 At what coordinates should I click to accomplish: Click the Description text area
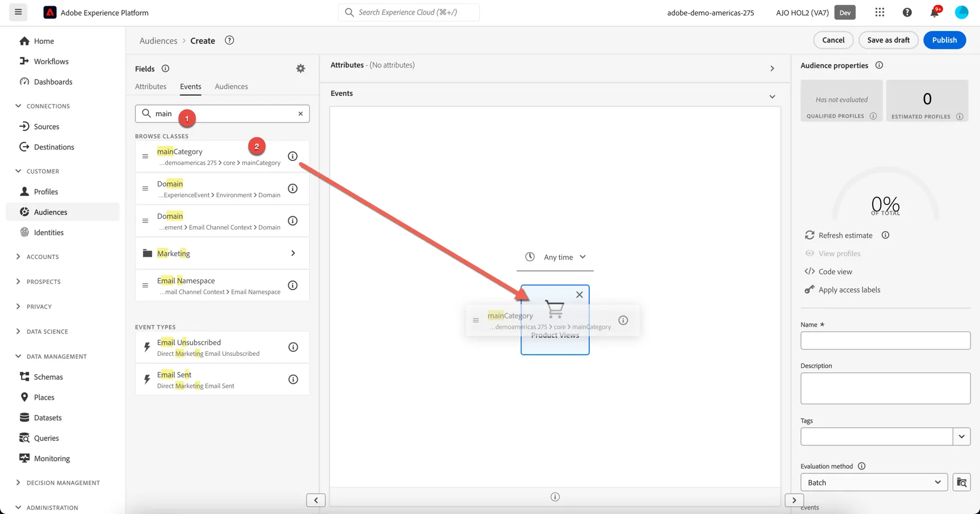(x=885, y=388)
